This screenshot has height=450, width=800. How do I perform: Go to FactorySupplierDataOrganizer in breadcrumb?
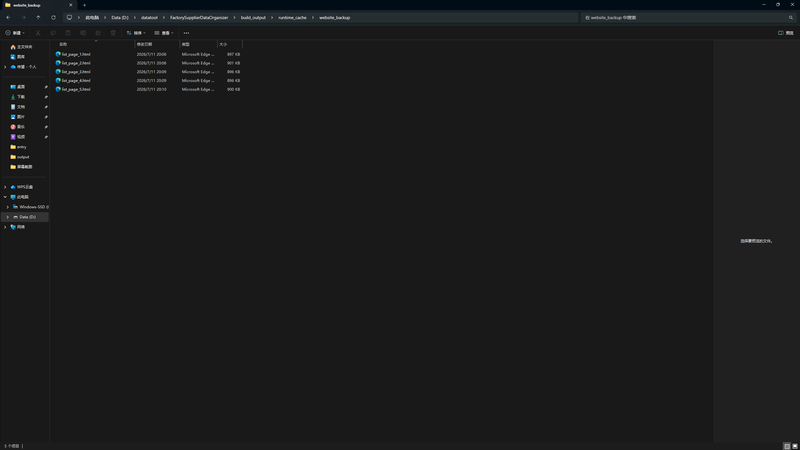(x=199, y=17)
